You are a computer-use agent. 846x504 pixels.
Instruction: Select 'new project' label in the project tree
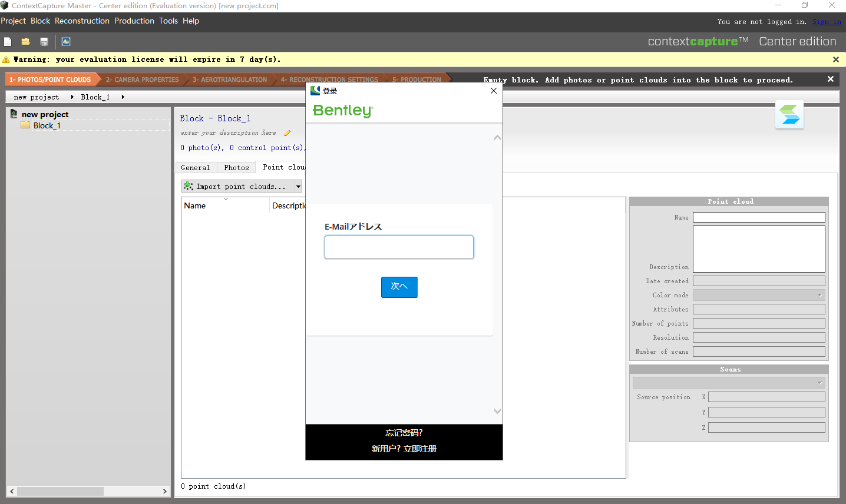pos(45,114)
